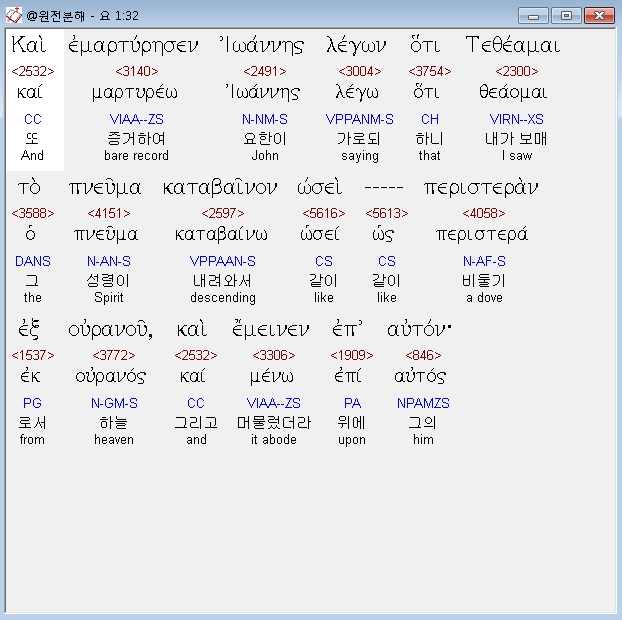Click Strong's number <1909>
The height and width of the screenshot is (620, 622).
[352, 355]
